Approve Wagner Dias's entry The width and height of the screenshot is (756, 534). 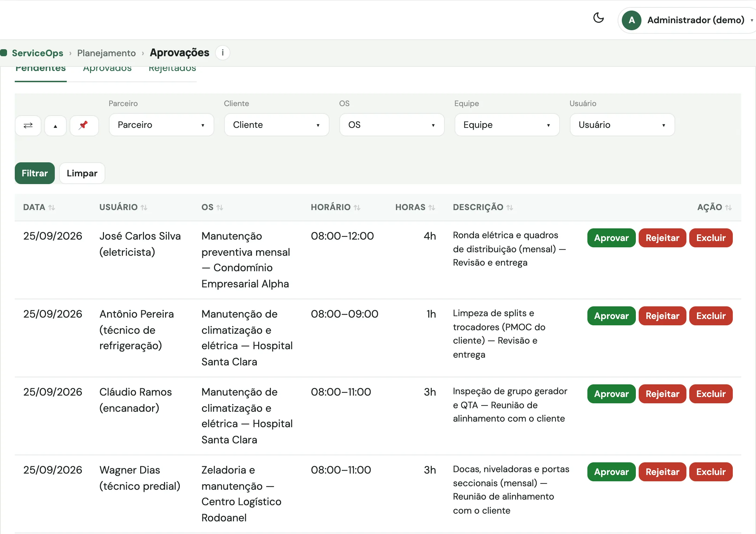611,472
